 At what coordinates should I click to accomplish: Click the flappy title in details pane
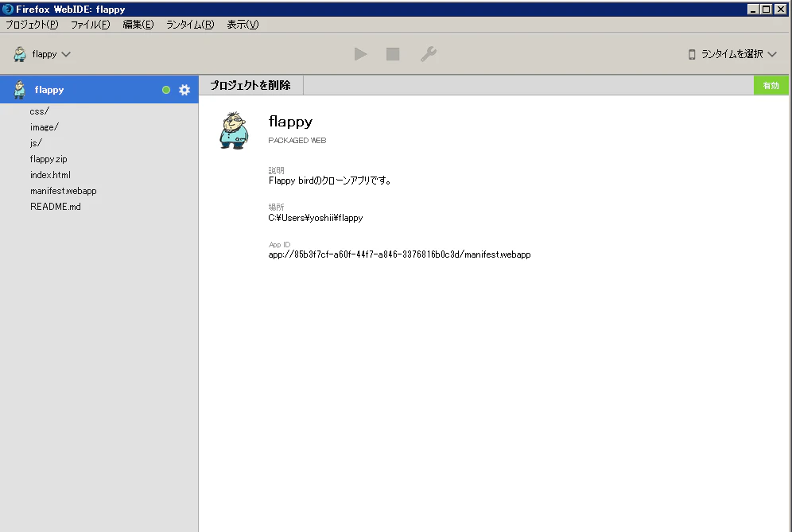click(290, 122)
